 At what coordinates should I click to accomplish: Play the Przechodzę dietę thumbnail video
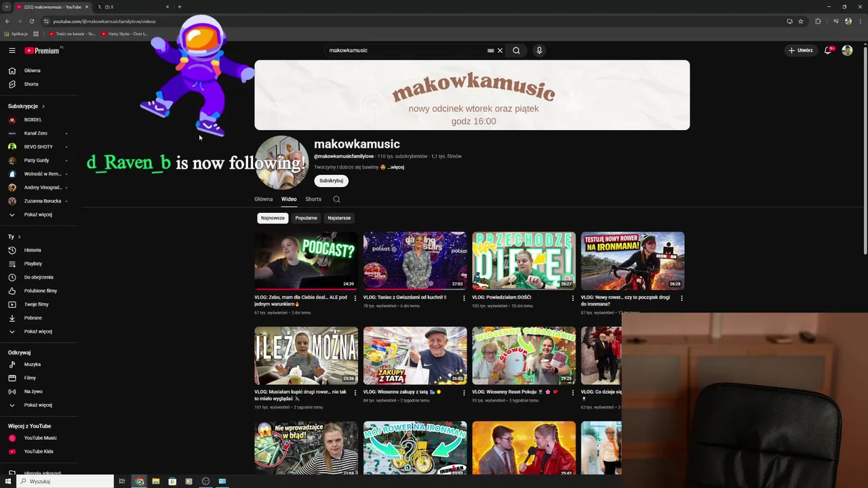tap(524, 261)
